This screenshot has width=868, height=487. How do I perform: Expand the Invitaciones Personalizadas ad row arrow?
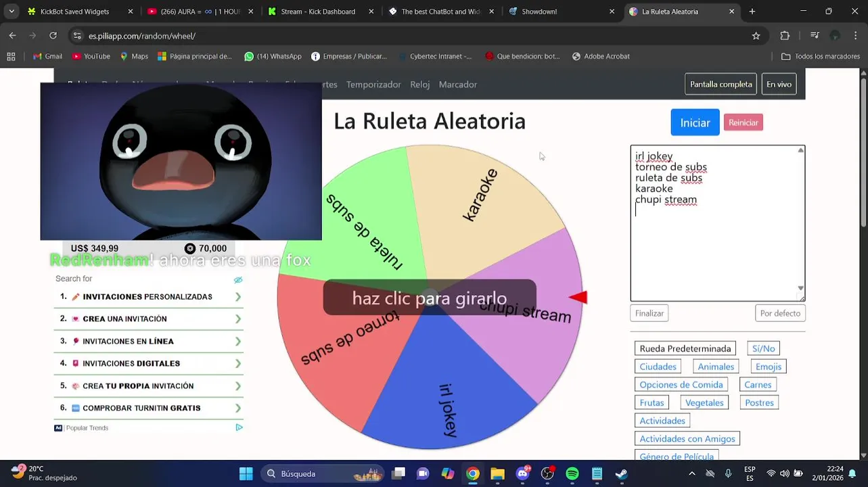point(238,297)
